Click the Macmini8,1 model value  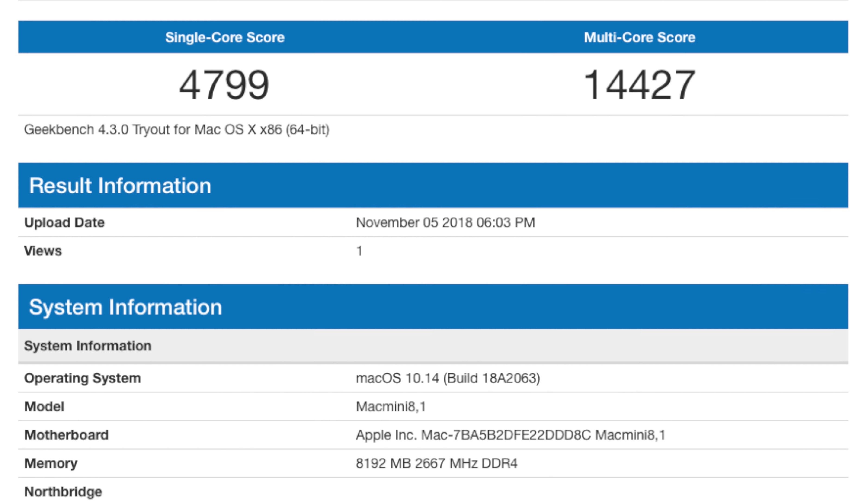(x=391, y=407)
